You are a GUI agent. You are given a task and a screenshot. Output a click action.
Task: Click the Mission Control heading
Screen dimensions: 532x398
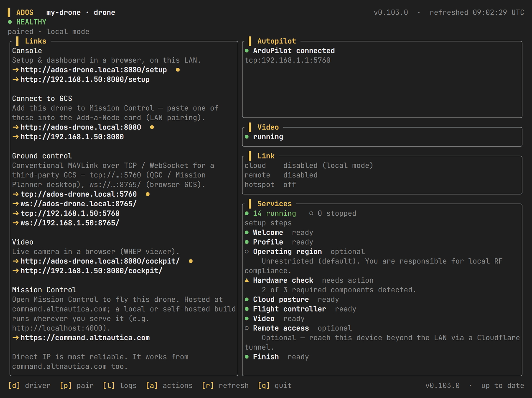coord(44,290)
